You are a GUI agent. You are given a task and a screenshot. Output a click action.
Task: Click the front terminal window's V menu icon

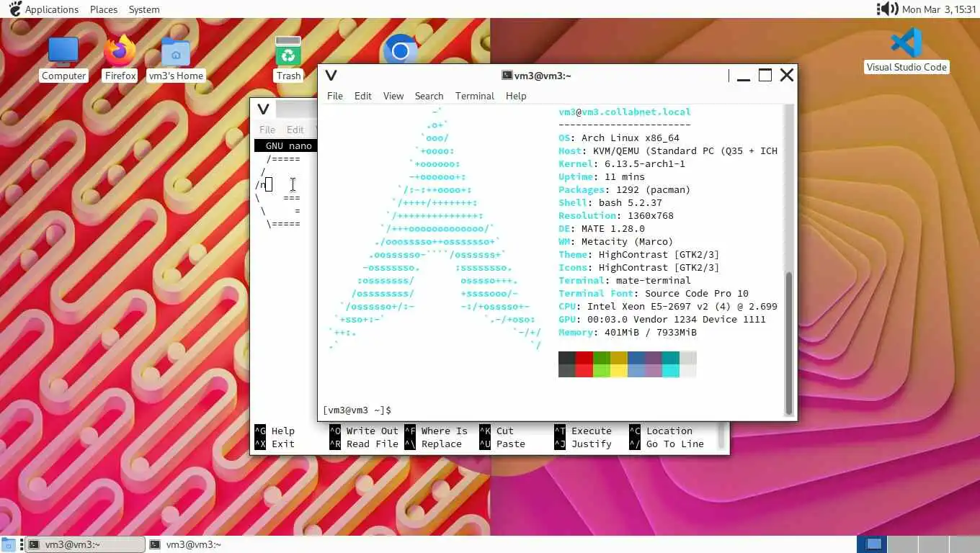331,75
